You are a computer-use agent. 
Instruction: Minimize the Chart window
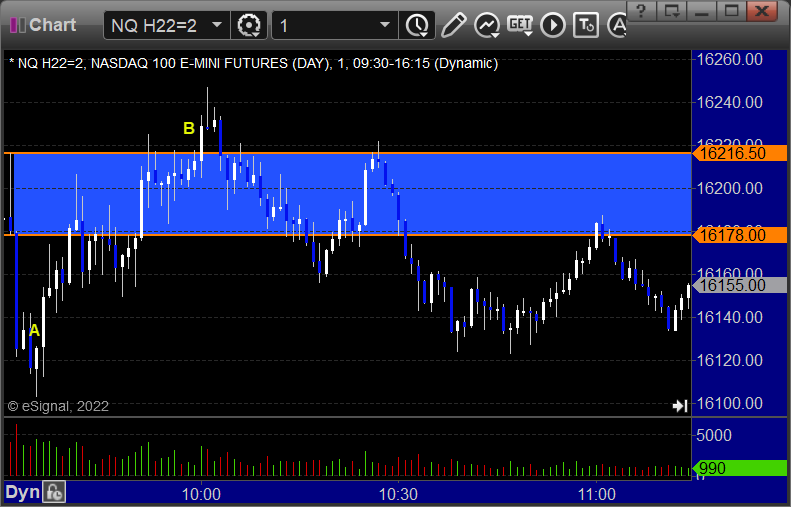pyautogui.click(x=702, y=11)
